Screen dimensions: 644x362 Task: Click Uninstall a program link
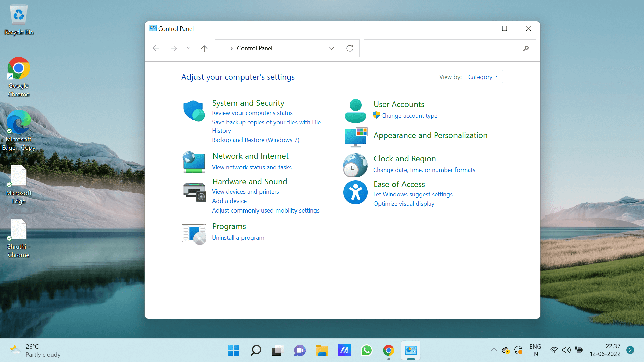coord(238,237)
